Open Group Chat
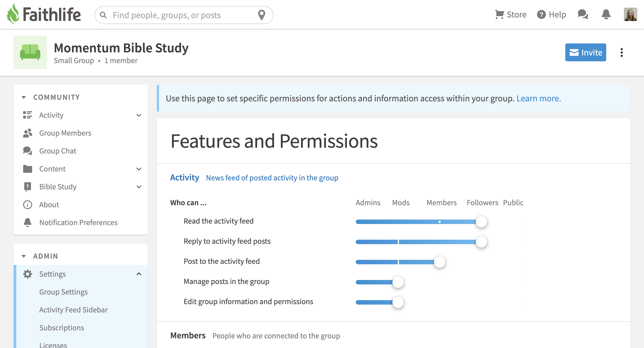 click(58, 151)
